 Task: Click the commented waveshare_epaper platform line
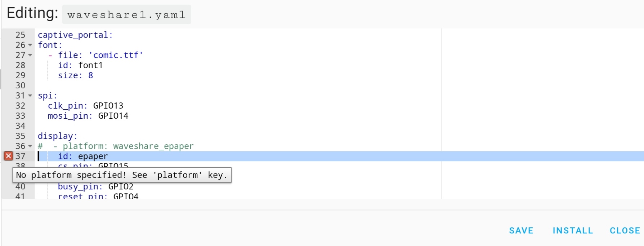click(x=122, y=146)
